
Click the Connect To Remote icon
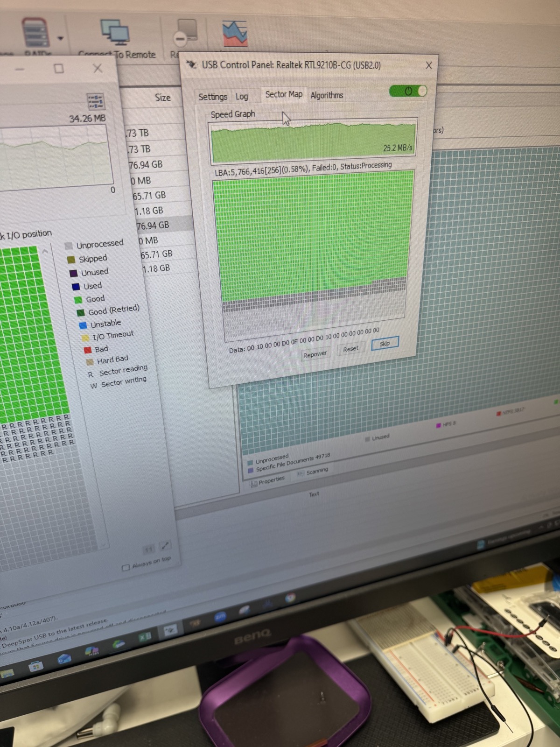pos(115,32)
